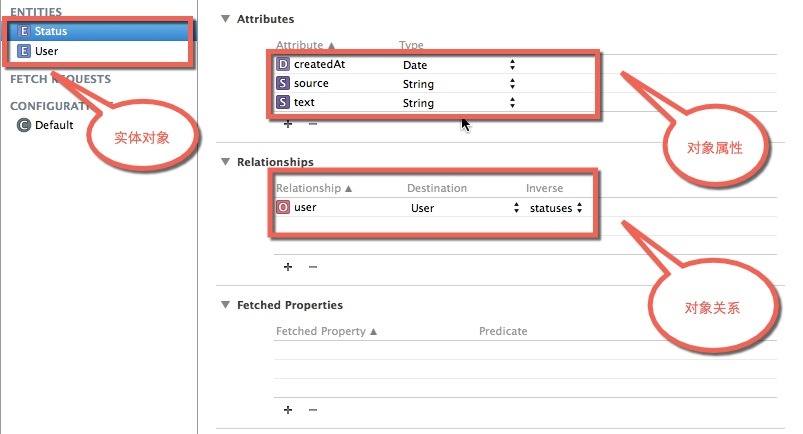Add a new attribute with plus button
This screenshot has width=803, height=434.
pyautogui.click(x=288, y=123)
